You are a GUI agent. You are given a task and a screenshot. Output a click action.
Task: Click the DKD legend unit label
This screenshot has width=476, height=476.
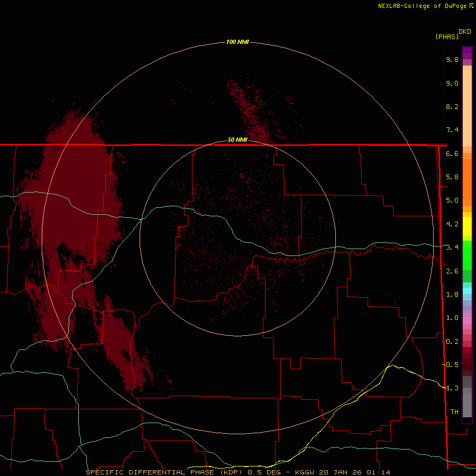(465, 31)
